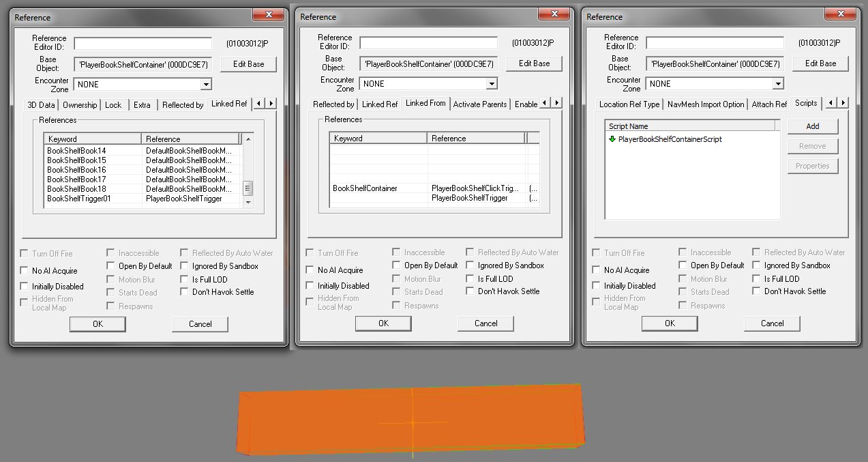Open Encounter Zone dropdown in right Reference dialog
Viewport: 868px width, 462px height.
(x=777, y=84)
